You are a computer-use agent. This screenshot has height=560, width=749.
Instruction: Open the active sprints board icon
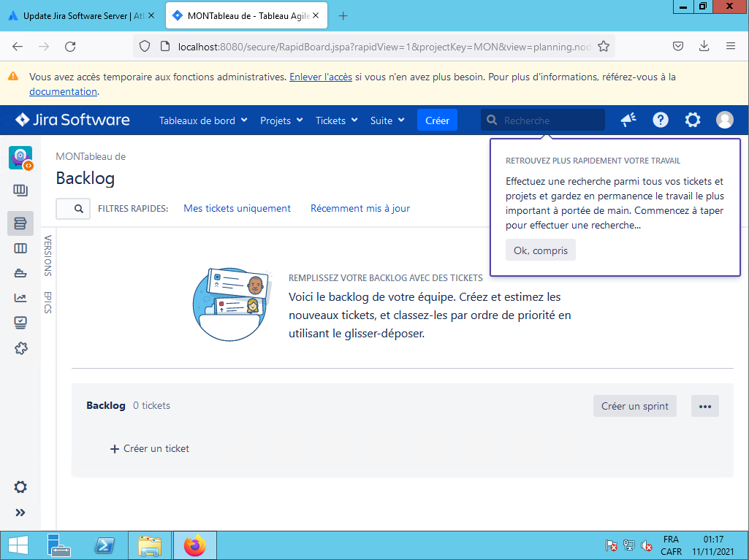coord(20,248)
